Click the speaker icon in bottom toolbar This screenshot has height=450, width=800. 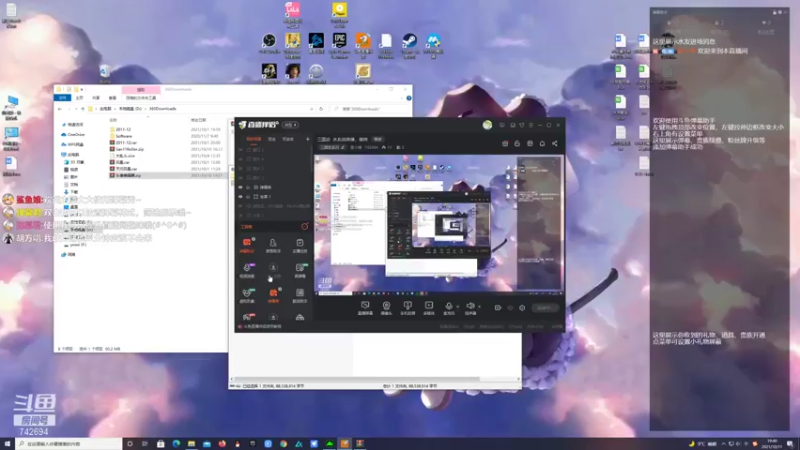(470, 306)
